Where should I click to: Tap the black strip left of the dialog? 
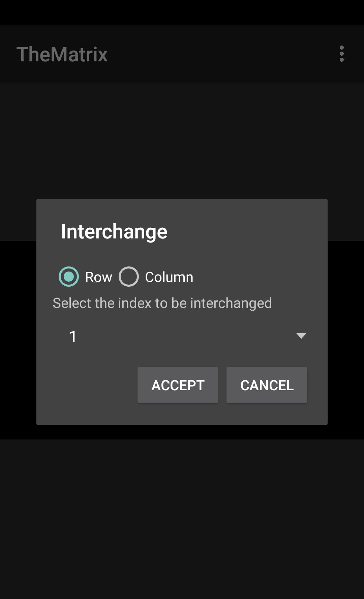[x=18, y=340]
